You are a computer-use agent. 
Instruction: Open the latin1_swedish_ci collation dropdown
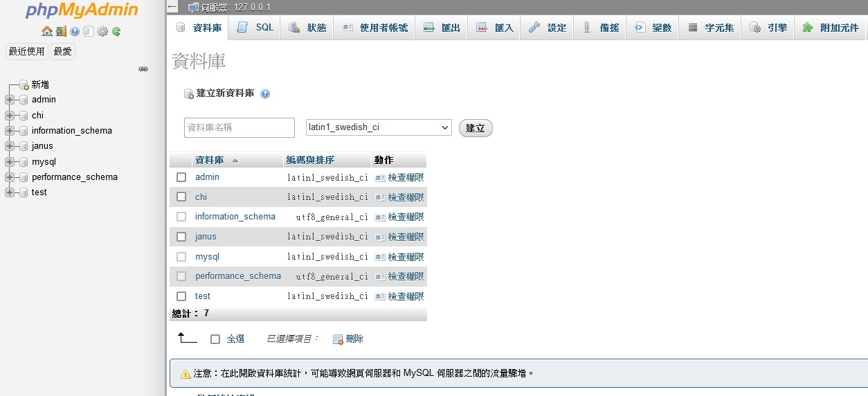coord(379,128)
